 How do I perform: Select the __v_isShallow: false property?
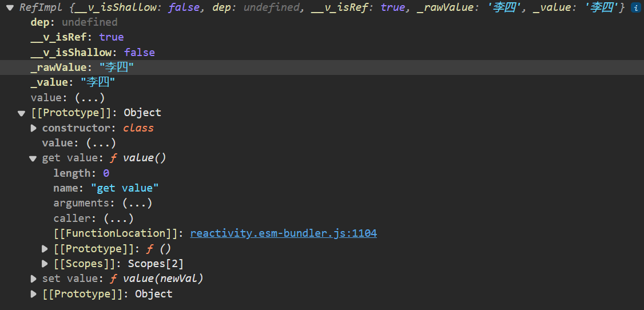[x=93, y=53]
